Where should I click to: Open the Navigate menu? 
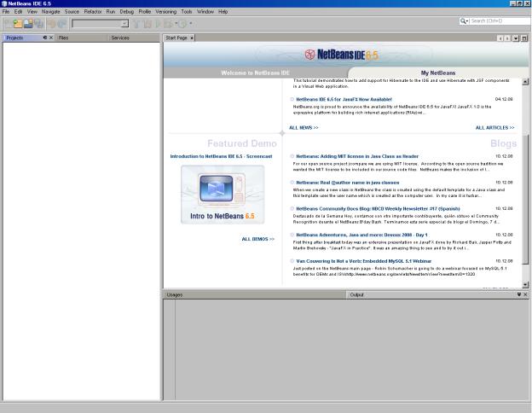tap(51, 12)
